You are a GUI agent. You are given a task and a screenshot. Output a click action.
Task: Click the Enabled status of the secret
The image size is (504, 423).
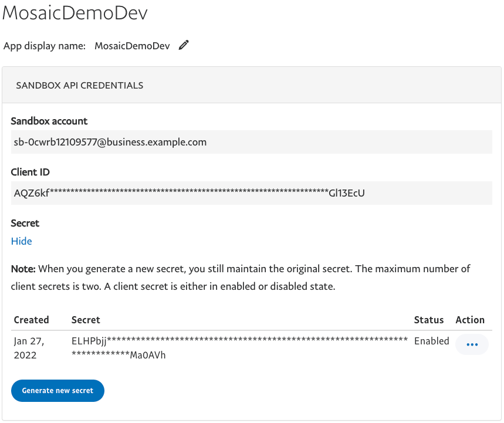431,341
